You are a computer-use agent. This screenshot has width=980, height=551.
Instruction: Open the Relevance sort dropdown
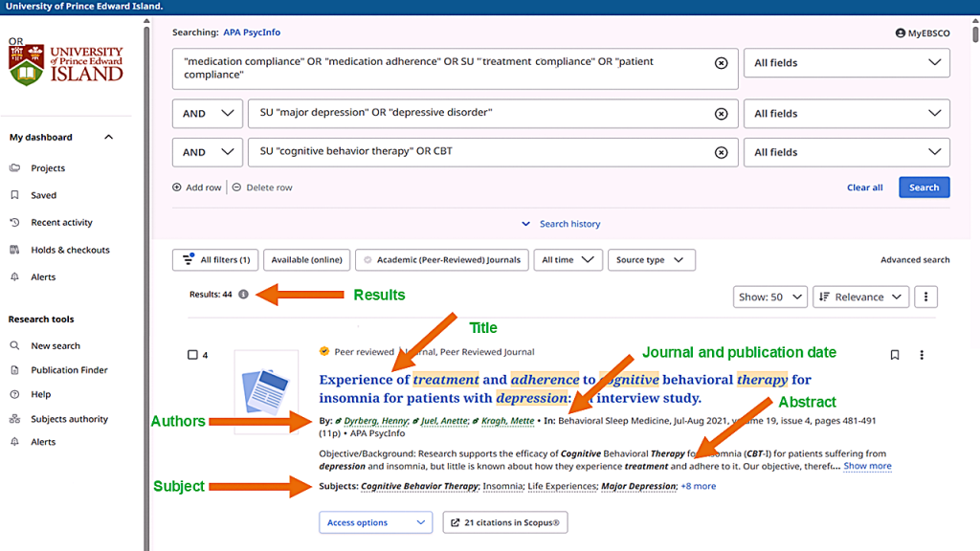pyautogui.click(x=859, y=297)
